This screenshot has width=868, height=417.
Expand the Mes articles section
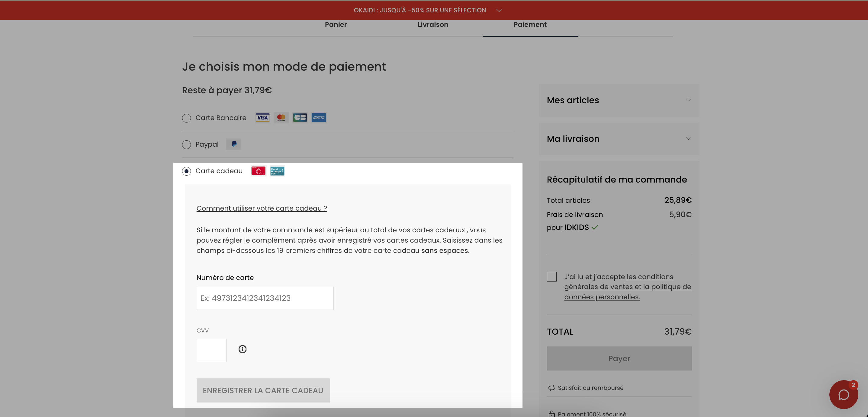(x=619, y=100)
